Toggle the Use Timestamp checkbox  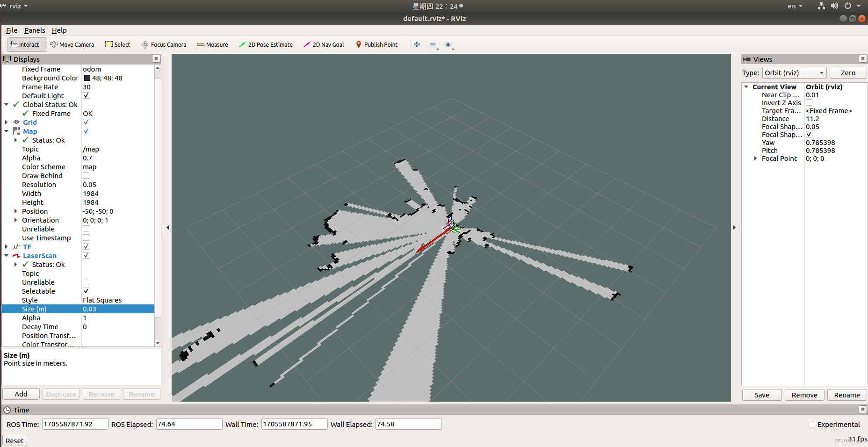pyautogui.click(x=86, y=238)
